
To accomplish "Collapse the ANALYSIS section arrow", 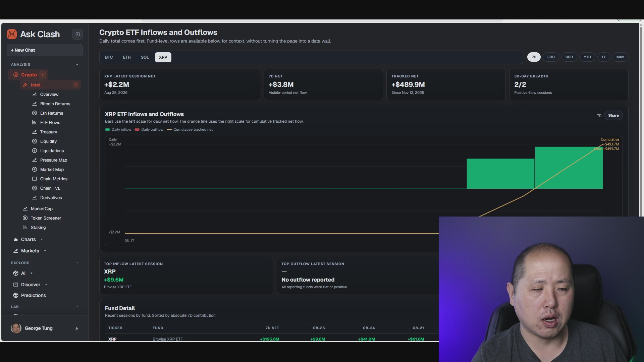I will 77,64.
